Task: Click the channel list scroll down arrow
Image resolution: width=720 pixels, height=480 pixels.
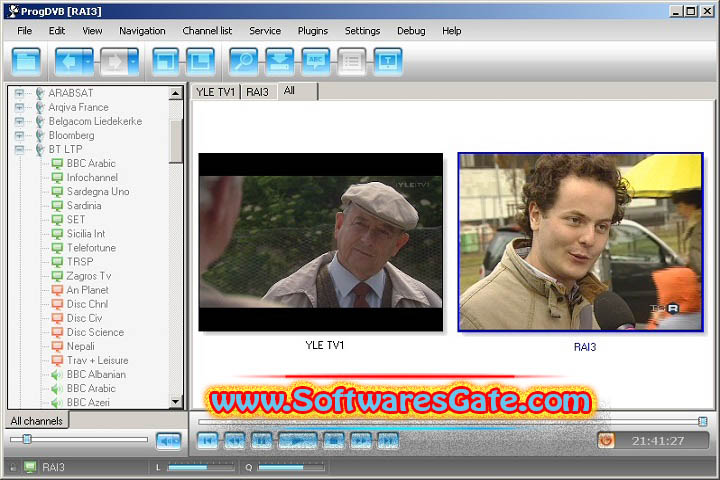Action: pyautogui.click(x=175, y=401)
